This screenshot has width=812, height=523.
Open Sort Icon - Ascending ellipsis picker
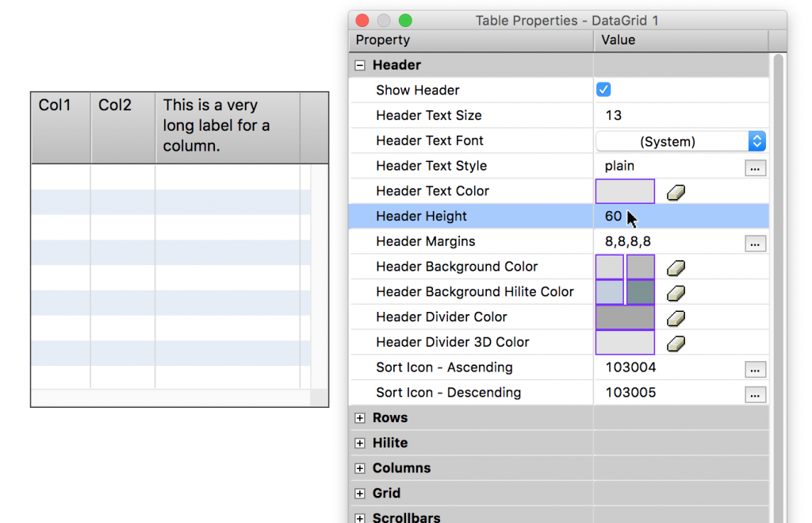click(x=755, y=369)
